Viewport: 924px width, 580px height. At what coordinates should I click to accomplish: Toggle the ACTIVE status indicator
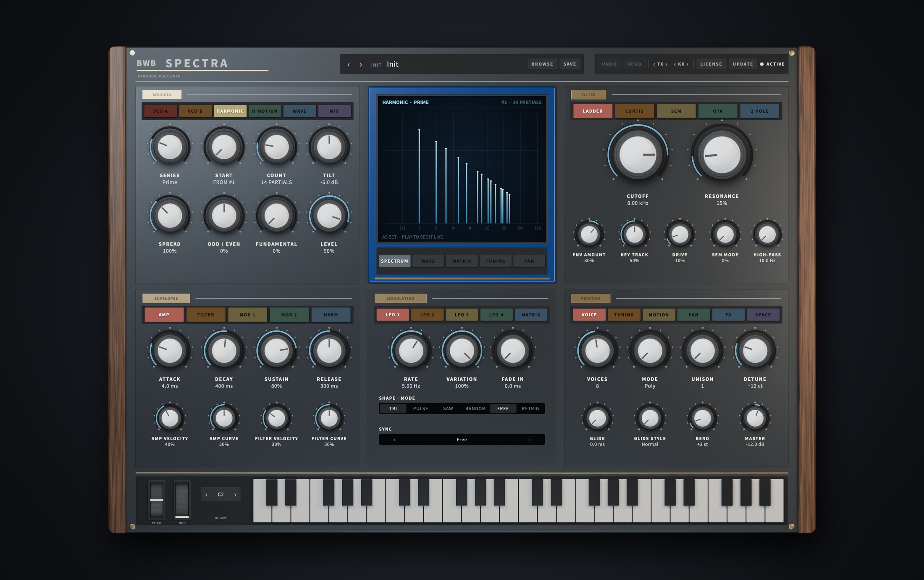tap(772, 64)
